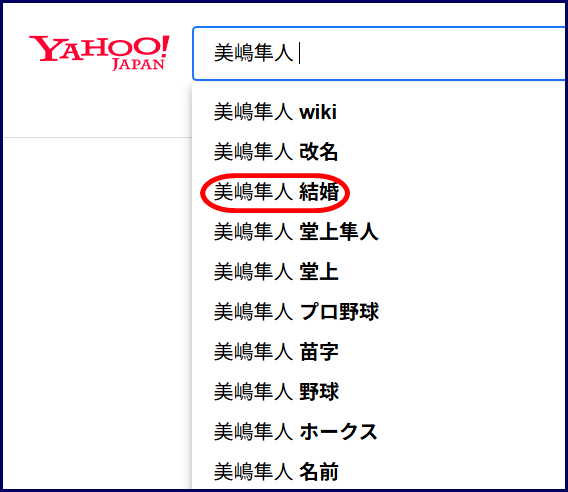This screenshot has width=568, height=492.
Task: Select the 美嶋隼人 ホークス suggestion
Action: (x=379, y=432)
